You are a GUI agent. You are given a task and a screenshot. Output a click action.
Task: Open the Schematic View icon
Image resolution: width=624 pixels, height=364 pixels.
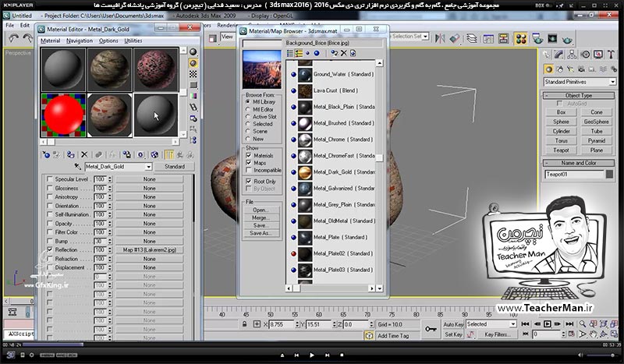503,38
